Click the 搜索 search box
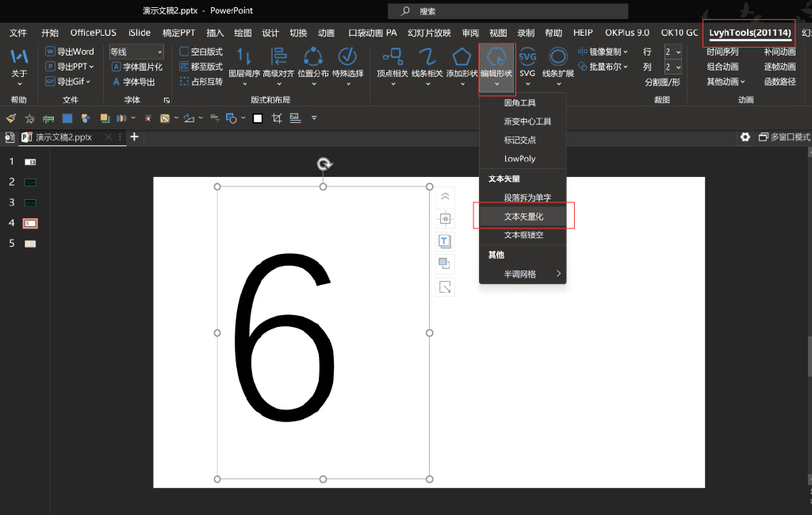 pyautogui.click(x=508, y=11)
